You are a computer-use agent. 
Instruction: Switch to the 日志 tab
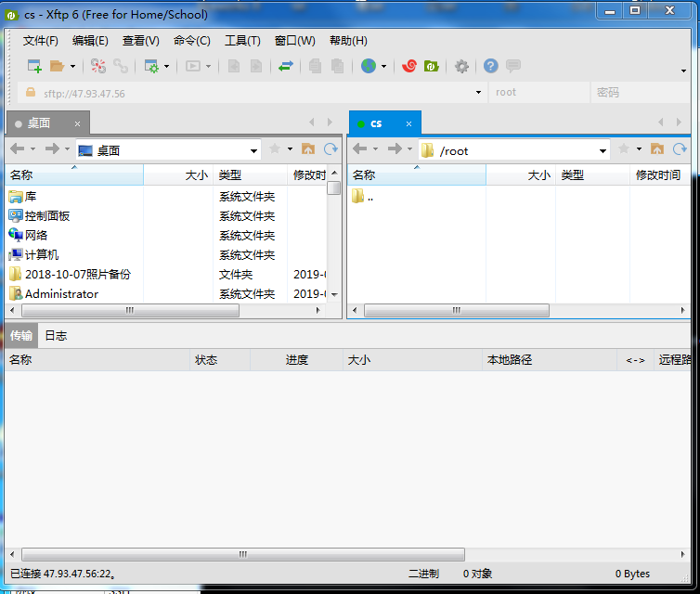click(56, 336)
